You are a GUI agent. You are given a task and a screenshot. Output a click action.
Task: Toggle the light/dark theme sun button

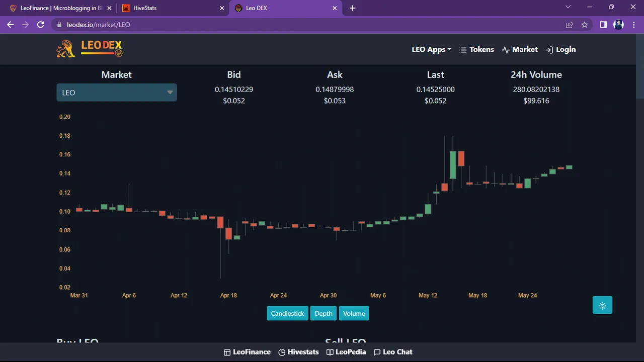pos(602,305)
